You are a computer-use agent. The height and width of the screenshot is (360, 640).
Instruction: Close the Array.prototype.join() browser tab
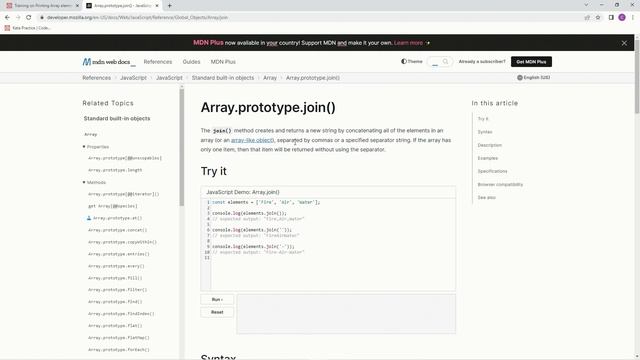pos(157,6)
